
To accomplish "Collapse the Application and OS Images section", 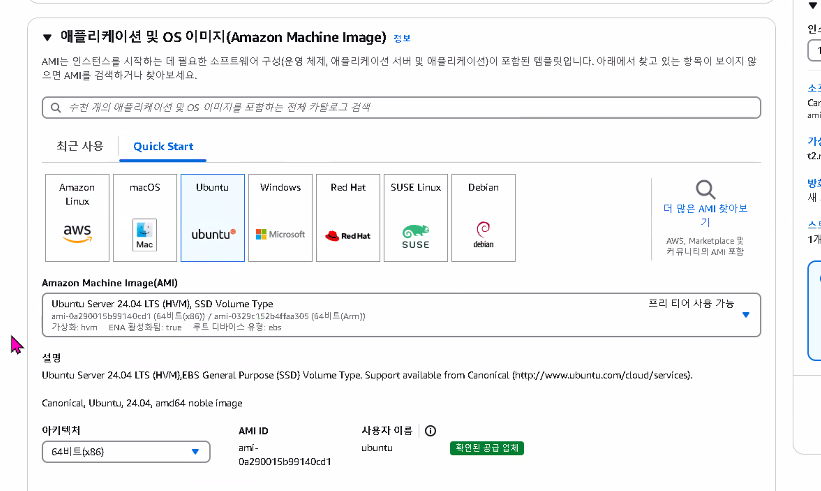I will (47, 37).
